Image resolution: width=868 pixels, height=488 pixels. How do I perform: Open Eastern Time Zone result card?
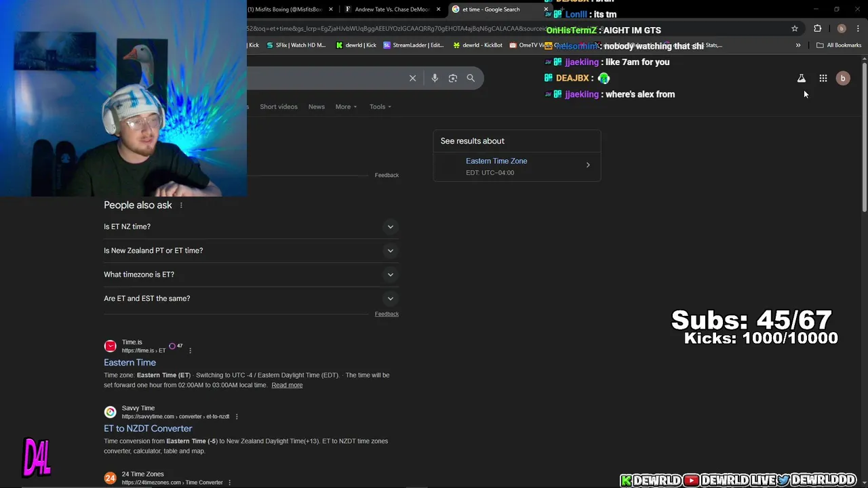517,166
